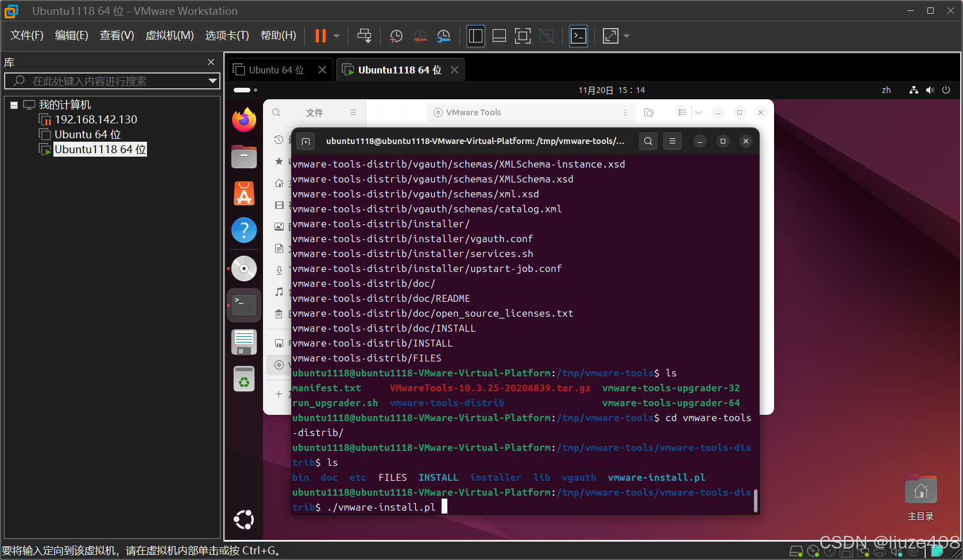This screenshot has width=963, height=560.
Task: Click the sound card status bar icon
Action: coord(896,552)
